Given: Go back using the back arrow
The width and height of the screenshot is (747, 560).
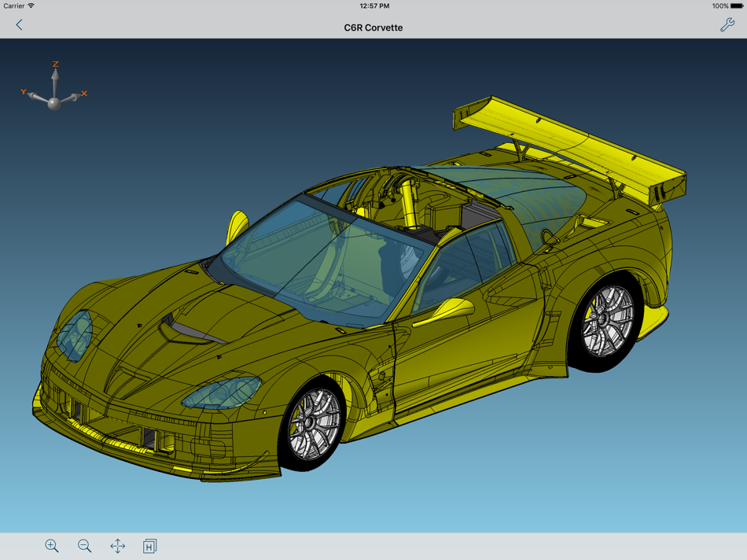Looking at the screenshot, I should tap(19, 25).
